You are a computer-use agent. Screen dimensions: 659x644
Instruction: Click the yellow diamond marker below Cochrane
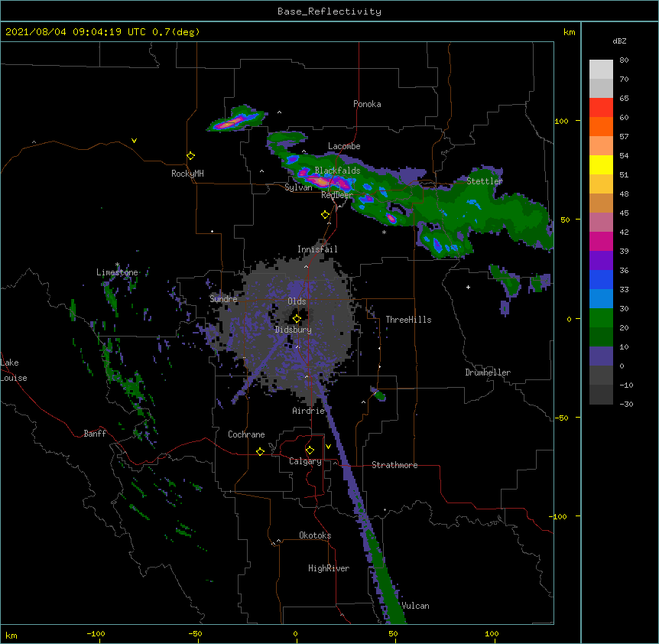pos(260,451)
